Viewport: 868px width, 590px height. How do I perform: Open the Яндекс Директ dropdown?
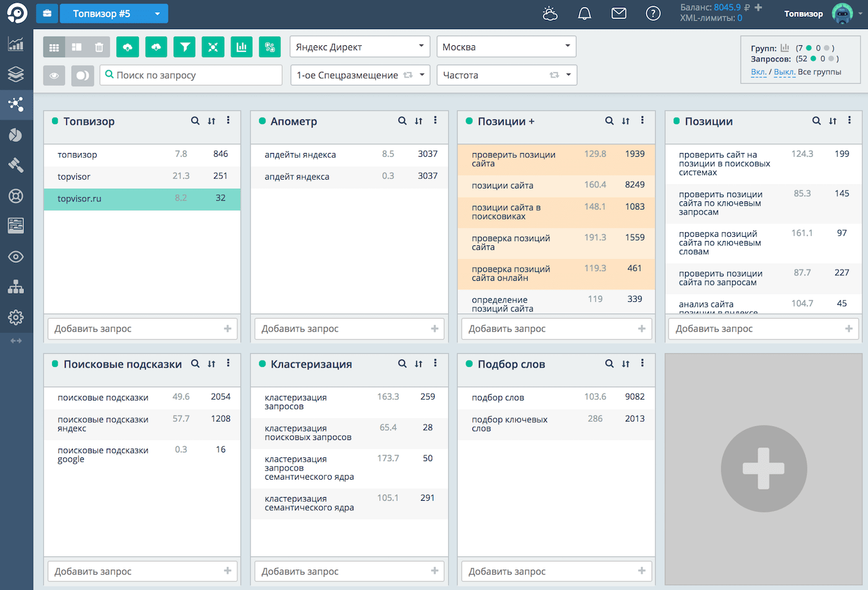(x=360, y=47)
